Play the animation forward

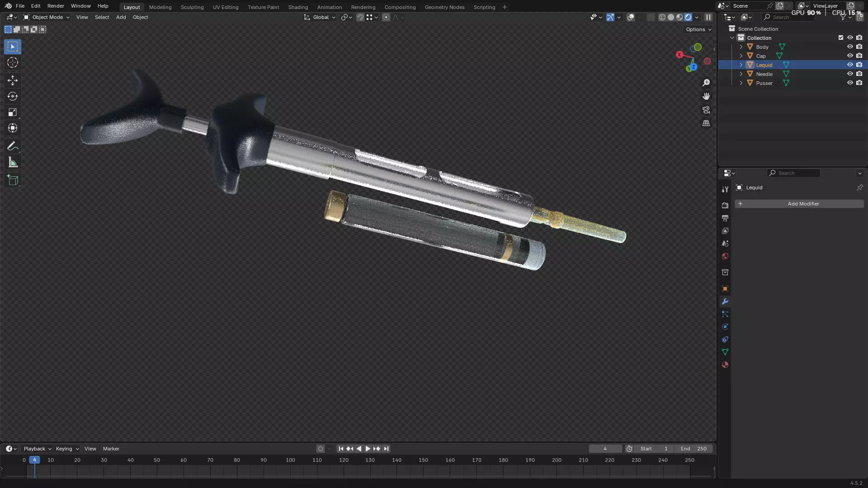[368, 449]
